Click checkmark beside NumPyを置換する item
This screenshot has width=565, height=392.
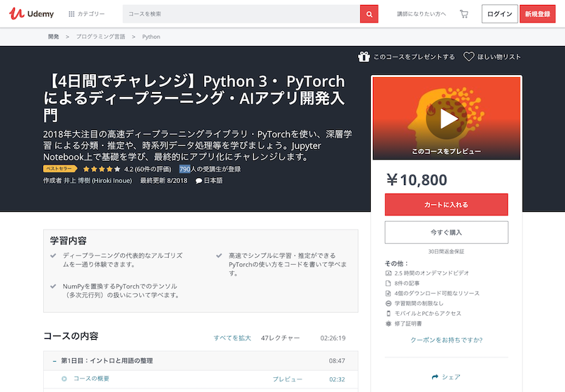pyautogui.click(x=54, y=287)
